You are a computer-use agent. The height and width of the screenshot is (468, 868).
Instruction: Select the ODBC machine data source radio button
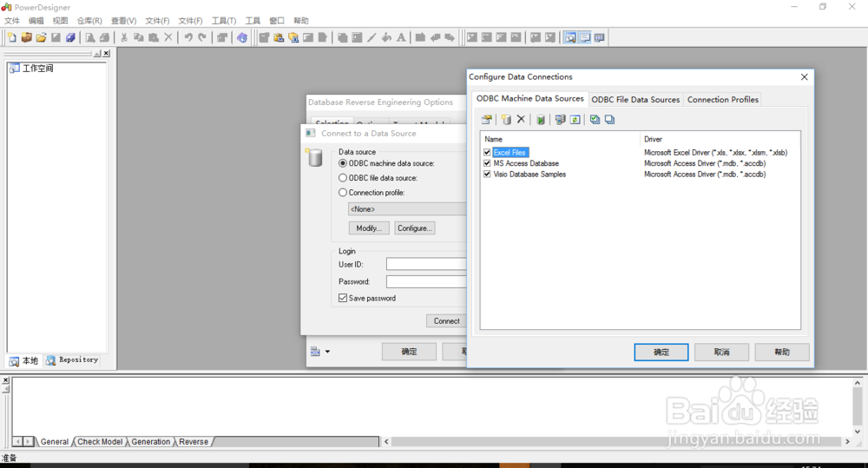(x=343, y=163)
